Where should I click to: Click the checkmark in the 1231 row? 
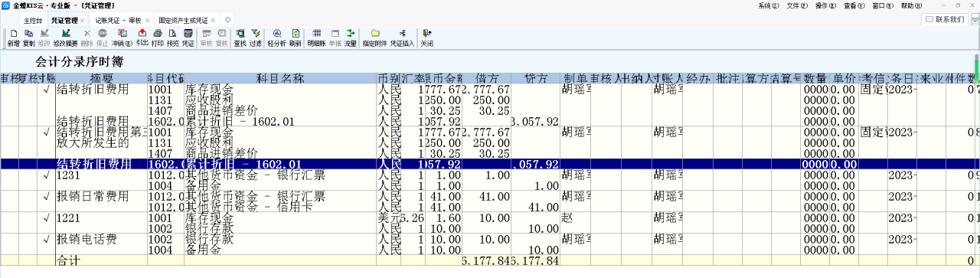pyautogui.click(x=47, y=175)
